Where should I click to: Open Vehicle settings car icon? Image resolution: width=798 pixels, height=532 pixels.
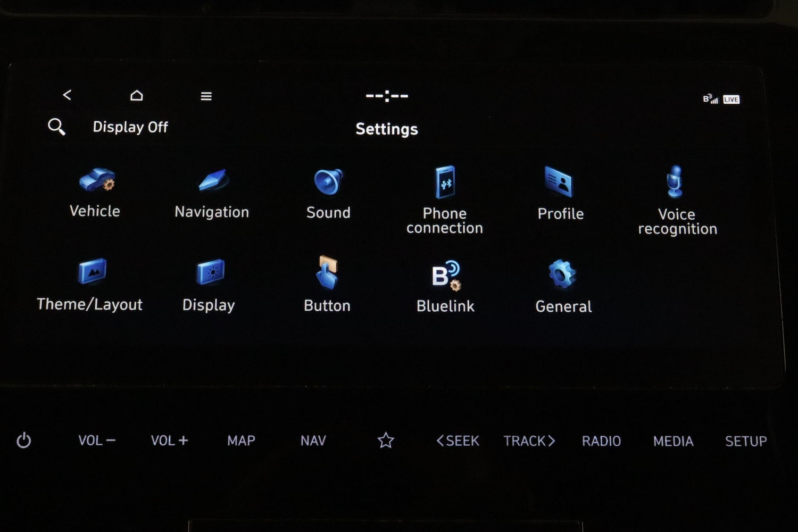[x=96, y=181]
